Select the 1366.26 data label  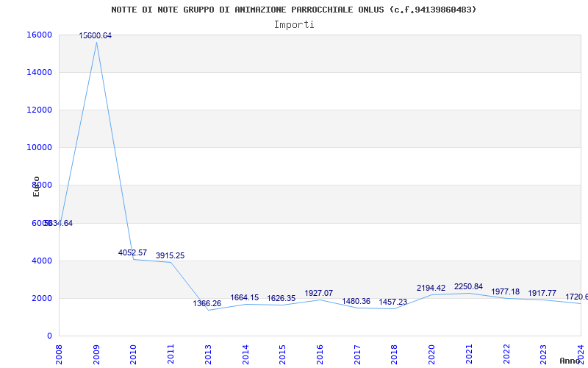[x=207, y=303]
